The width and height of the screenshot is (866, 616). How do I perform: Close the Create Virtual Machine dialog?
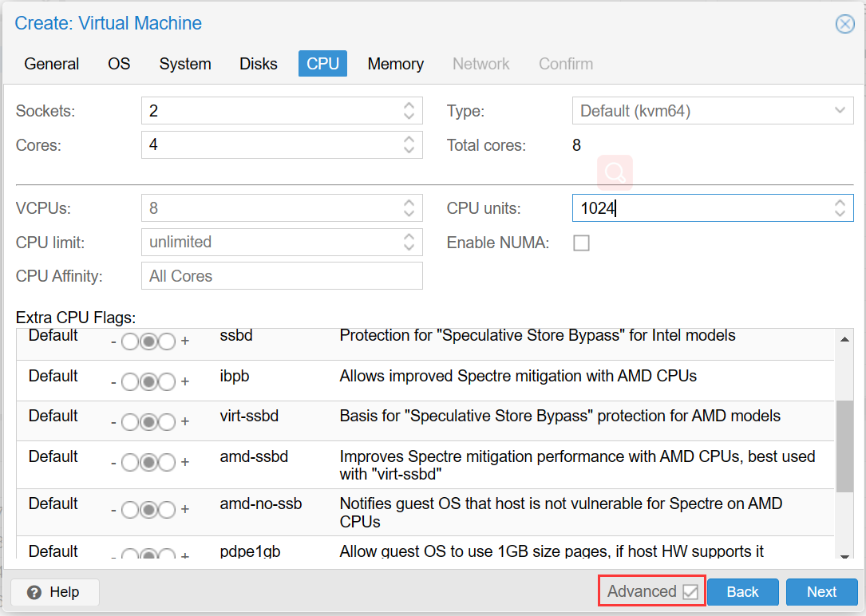pyautogui.click(x=844, y=24)
